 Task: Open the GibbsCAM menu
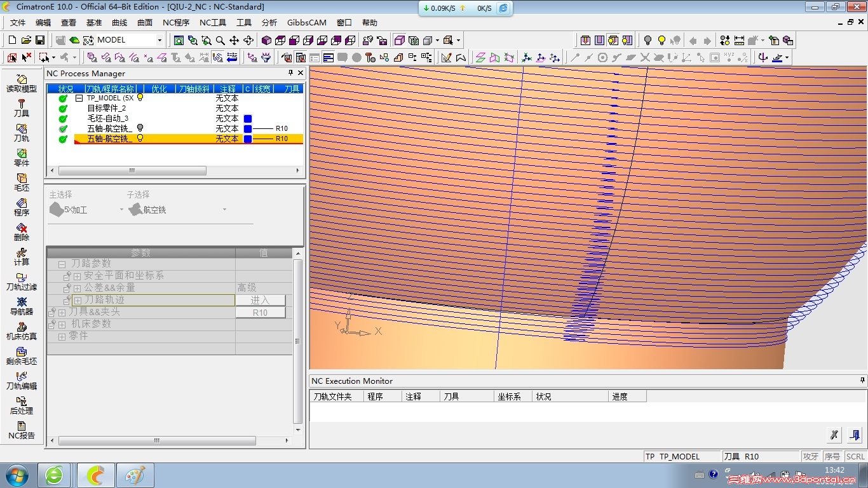click(307, 22)
